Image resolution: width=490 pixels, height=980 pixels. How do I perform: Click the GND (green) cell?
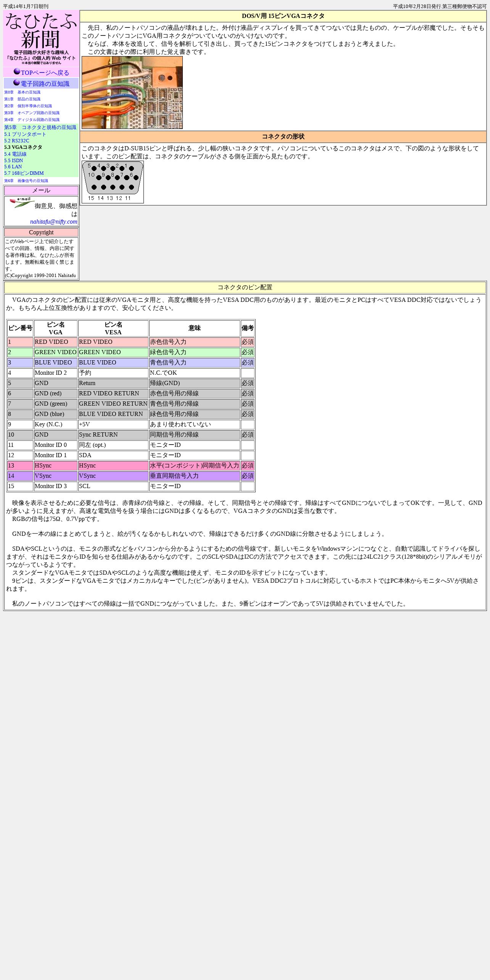coord(56,404)
